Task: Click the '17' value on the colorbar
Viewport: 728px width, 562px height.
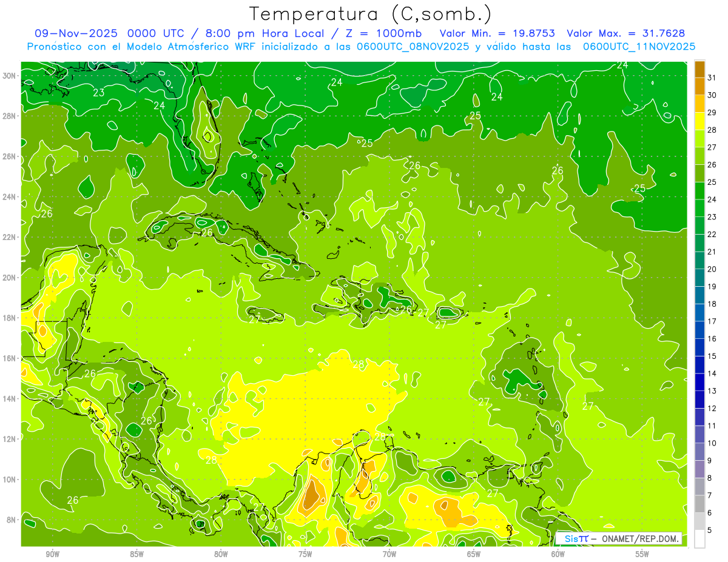Action: 712,321
